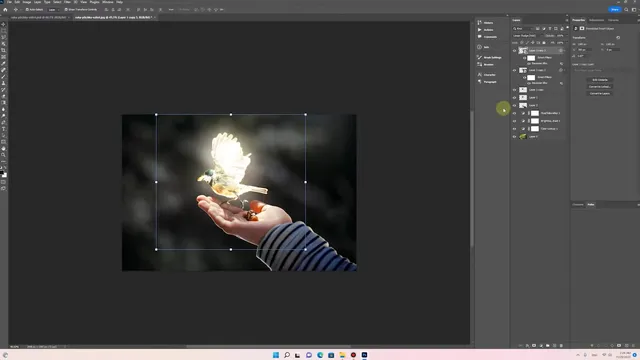Image resolution: width=640 pixels, height=360 pixels.
Task: Open File Explorer from the taskbar
Action: (342, 355)
